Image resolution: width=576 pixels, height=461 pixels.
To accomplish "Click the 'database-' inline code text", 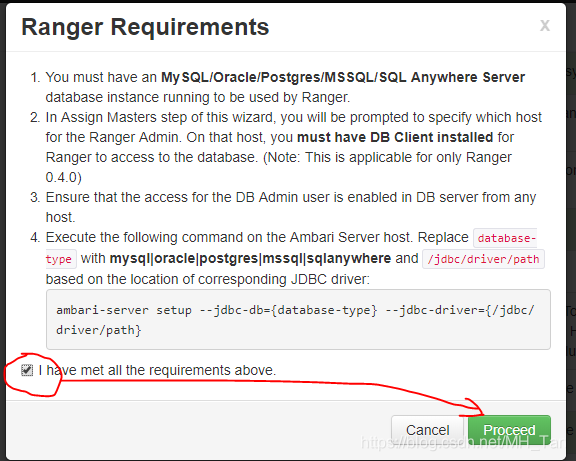I will tap(505, 238).
